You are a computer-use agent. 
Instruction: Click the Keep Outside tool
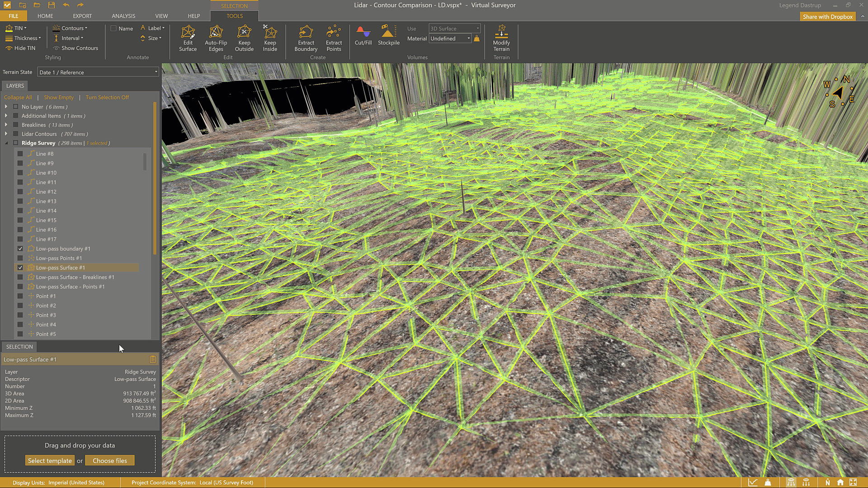(x=244, y=38)
